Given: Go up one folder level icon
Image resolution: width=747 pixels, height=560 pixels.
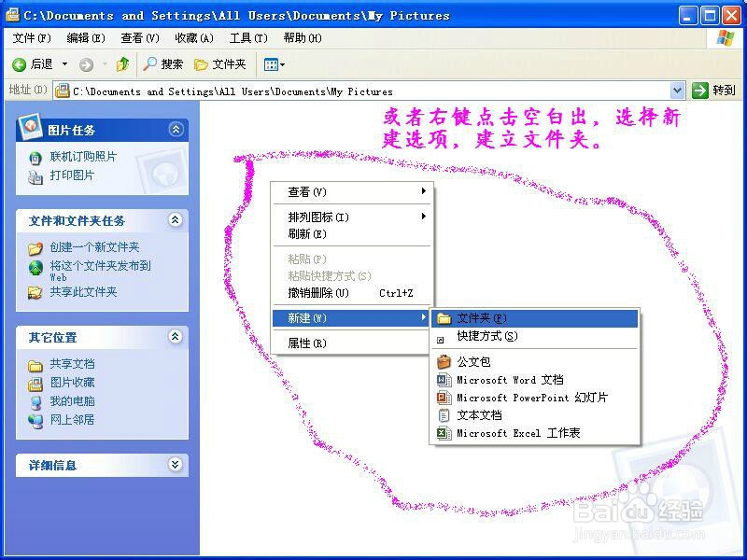Looking at the screenshot, I should coord(123,64).
